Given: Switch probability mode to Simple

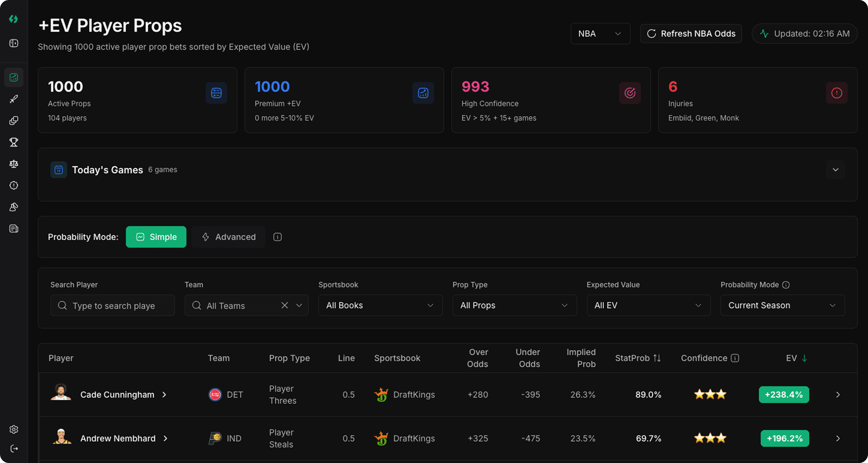Looking at the screenshot, I should point(156,237).
